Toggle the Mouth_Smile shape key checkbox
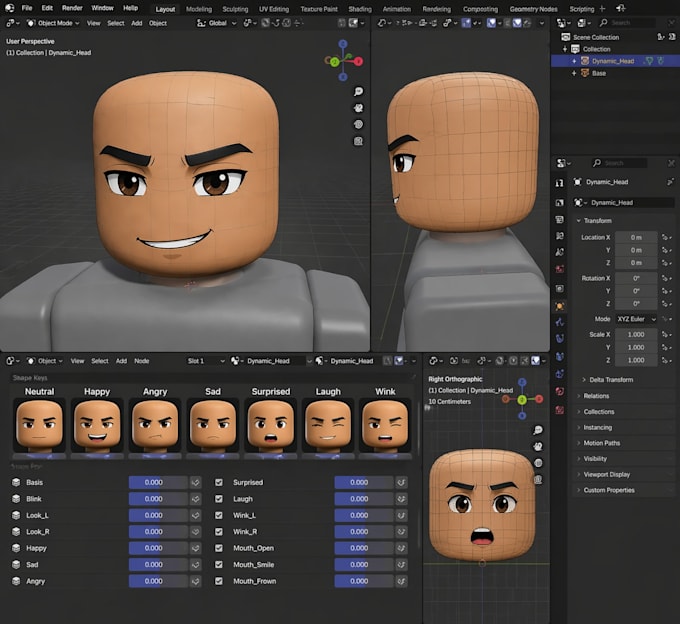This screenshot has width=680, height=624. pos(219,565)
